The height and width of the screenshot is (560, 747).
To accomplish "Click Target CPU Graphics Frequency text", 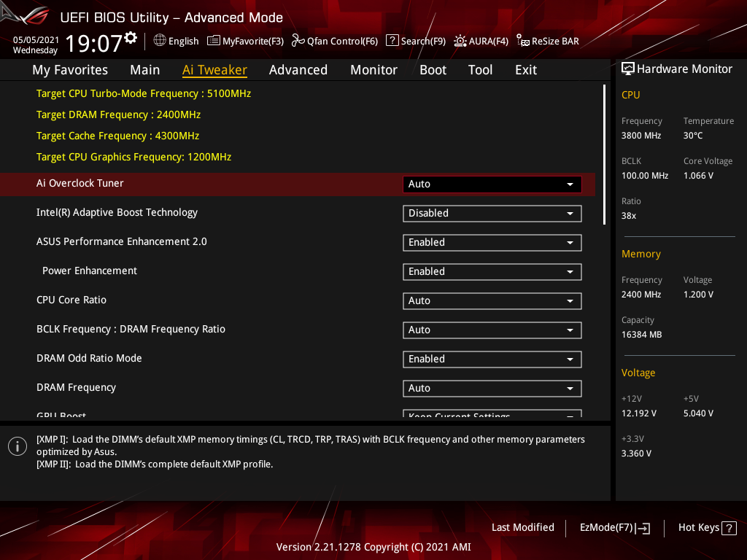I will click(x=134, y=157).
